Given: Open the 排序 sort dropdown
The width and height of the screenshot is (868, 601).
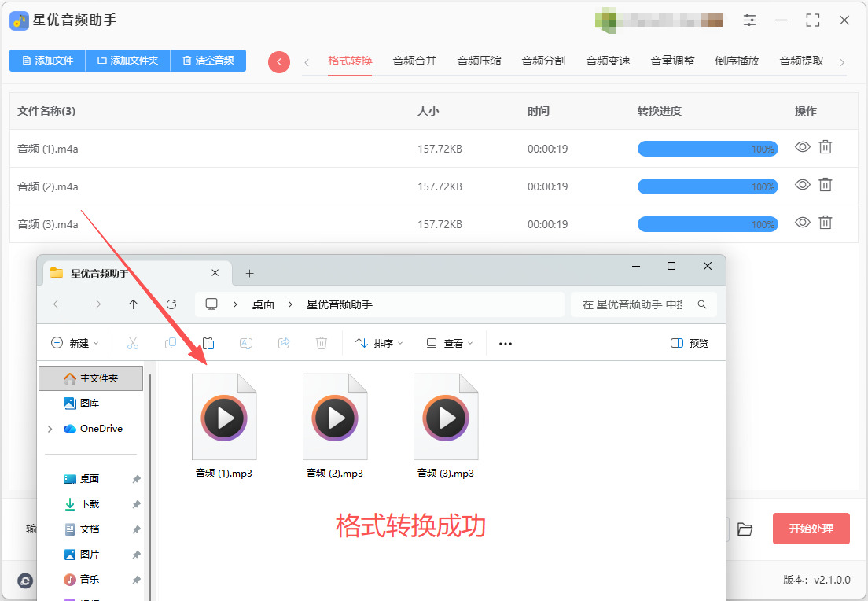Looking at the screenshot, I should (x=379, y=343).
